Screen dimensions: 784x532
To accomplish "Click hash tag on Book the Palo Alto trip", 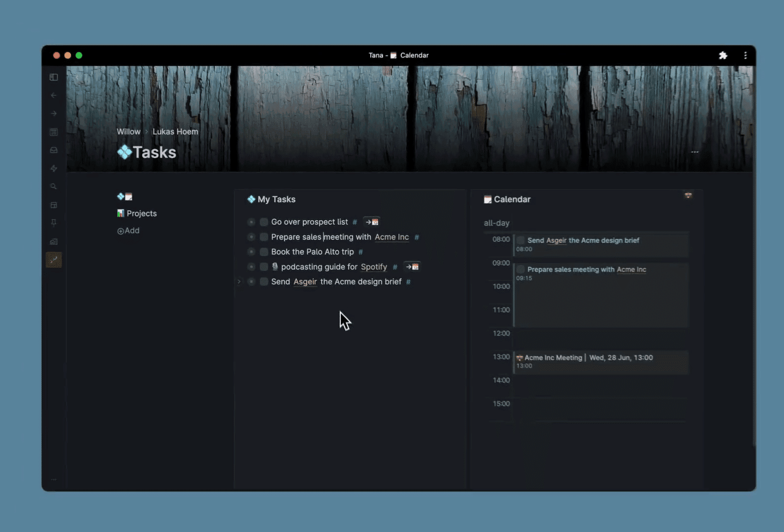I will (x=360, y=252).
